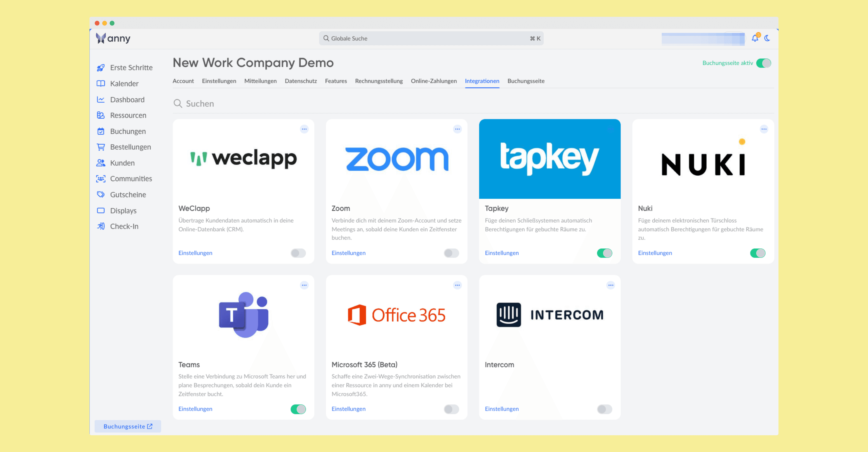Open the WeClapp card three-dot menu
The image size is (868, 452).
pyautogui.click(x=304, y=129)
